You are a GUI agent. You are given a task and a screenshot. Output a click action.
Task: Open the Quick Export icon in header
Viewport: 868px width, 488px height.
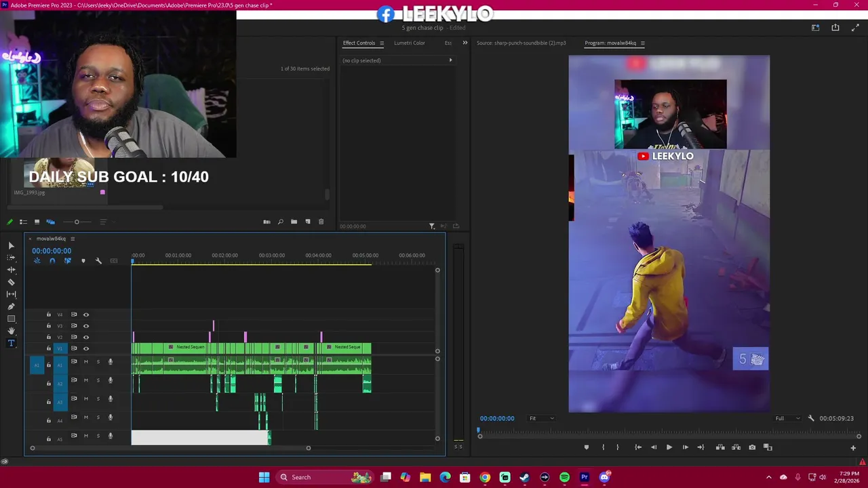tap(835, 28)
